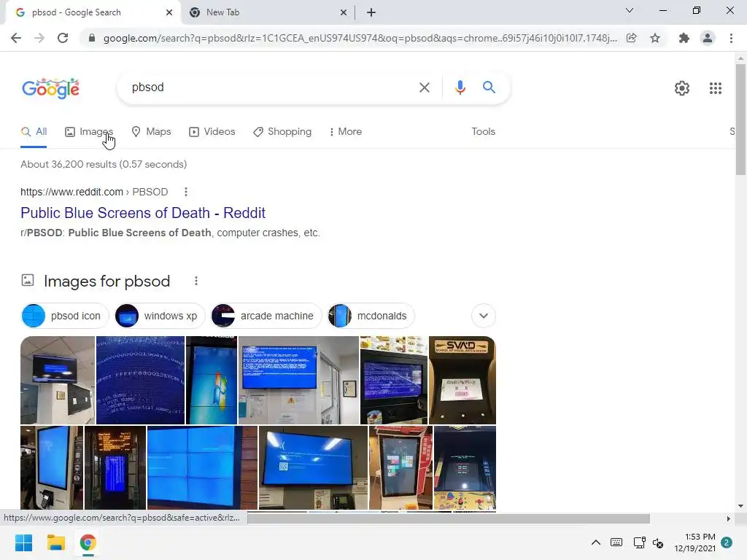Open the Chrome profile avatar
Screen dimensions: 747x560
(x=708, y=38)
